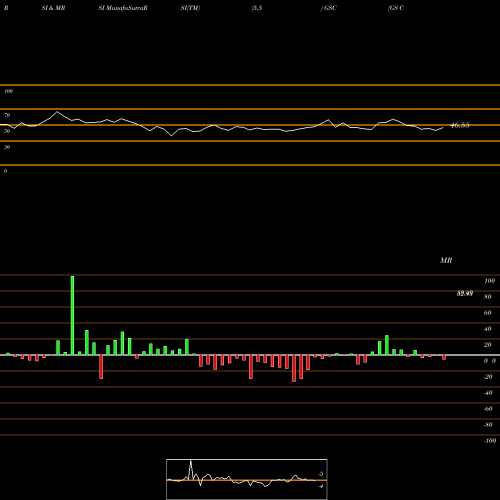500x500 pixels.
Task: Click the -20 label on MR axis
Action: click(x=488, y=377)
